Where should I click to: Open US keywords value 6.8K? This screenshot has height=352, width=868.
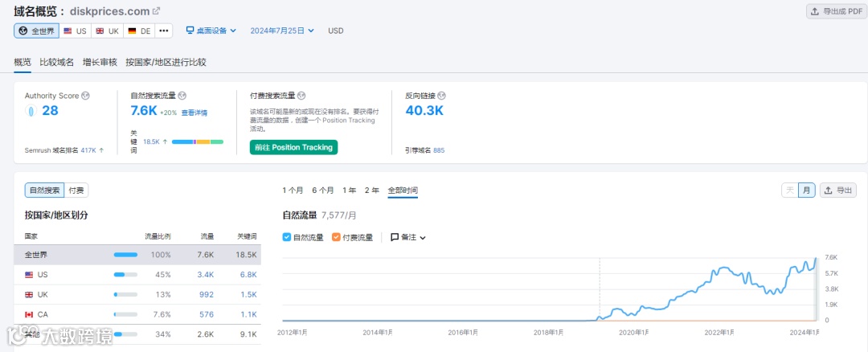[x=248, y=275]
